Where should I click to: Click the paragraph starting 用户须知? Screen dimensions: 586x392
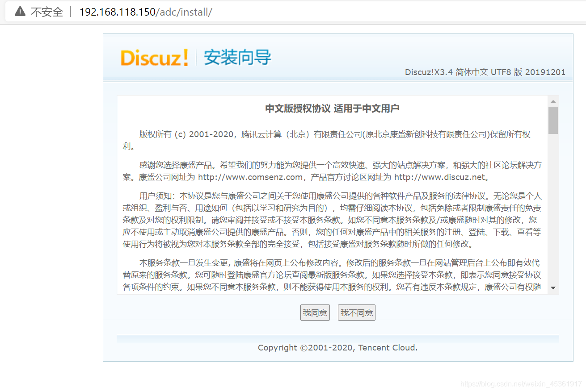[x=332, y=220]
